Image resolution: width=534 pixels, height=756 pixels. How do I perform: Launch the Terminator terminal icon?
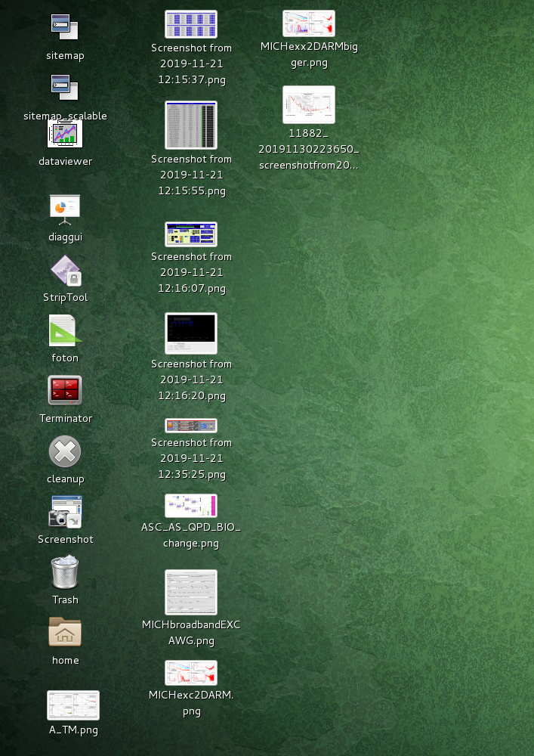pyautogui.click(x=65, y=391)
